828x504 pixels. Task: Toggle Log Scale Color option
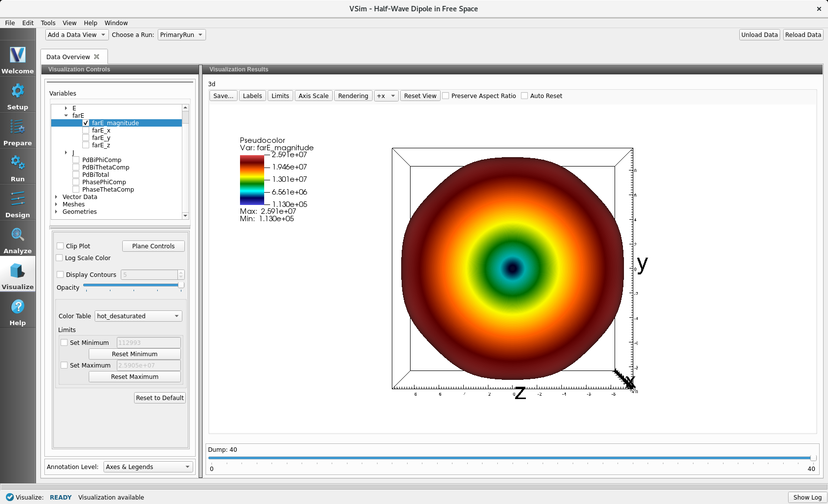tap(60, 258)
